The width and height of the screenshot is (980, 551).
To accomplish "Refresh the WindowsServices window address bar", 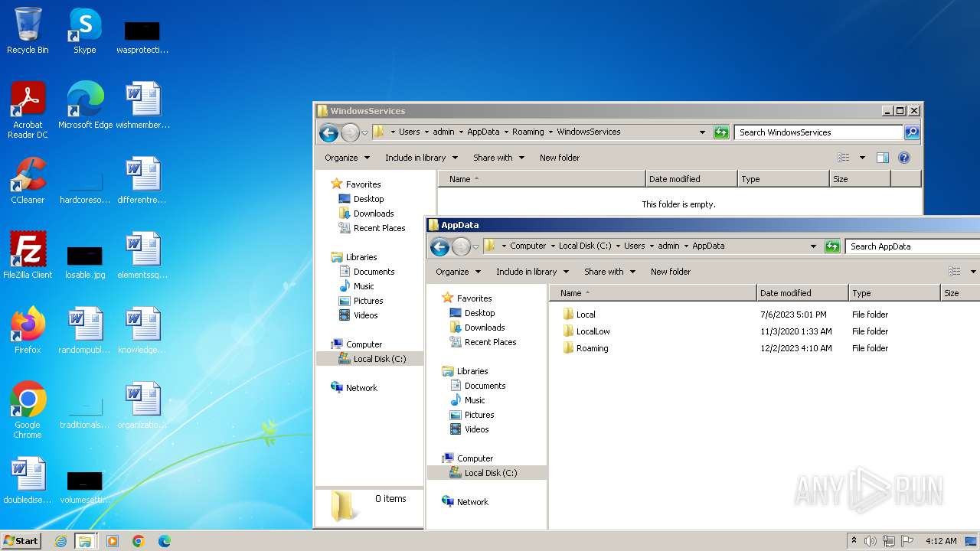I will pyautogui.click(x=721, y=132).
